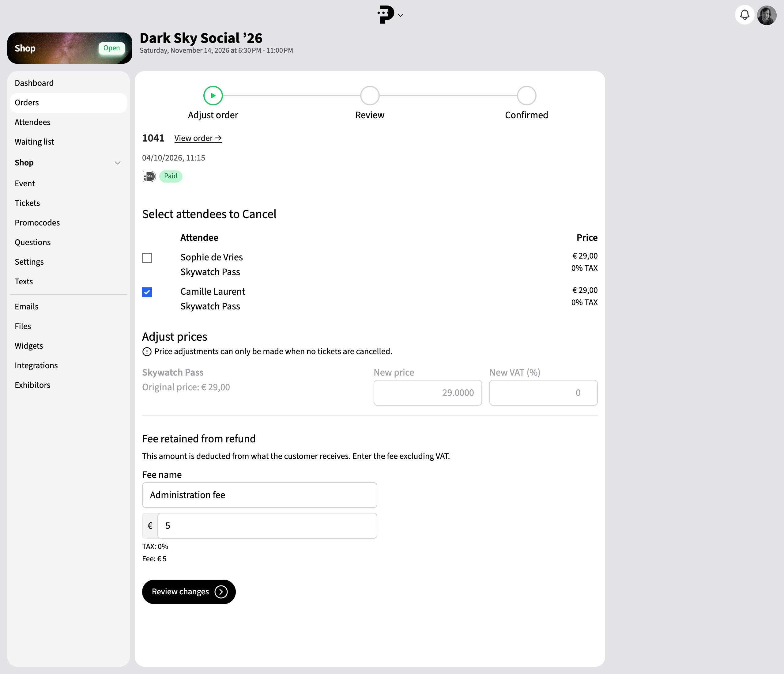The image size is (784, 674).
Task: Open Promocodes in the sidebar
Action: 69,223
